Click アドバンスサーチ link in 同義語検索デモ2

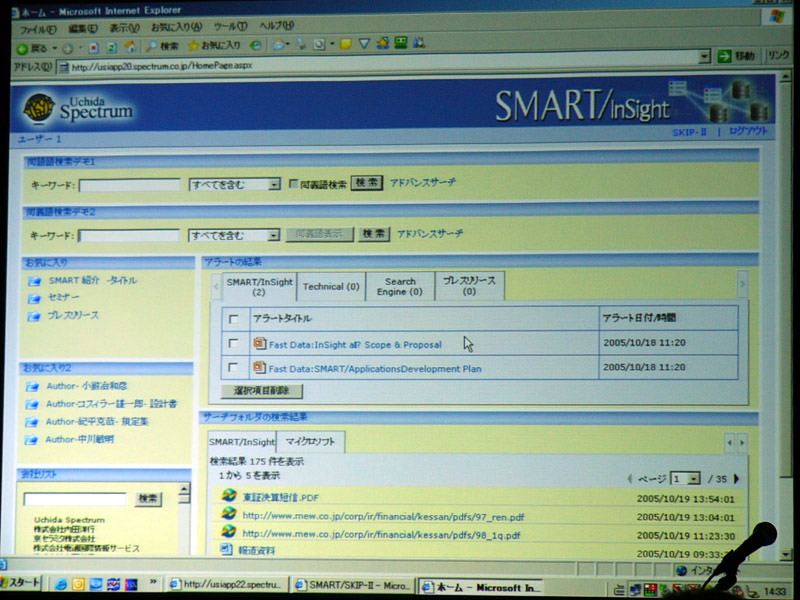(430, 234)
